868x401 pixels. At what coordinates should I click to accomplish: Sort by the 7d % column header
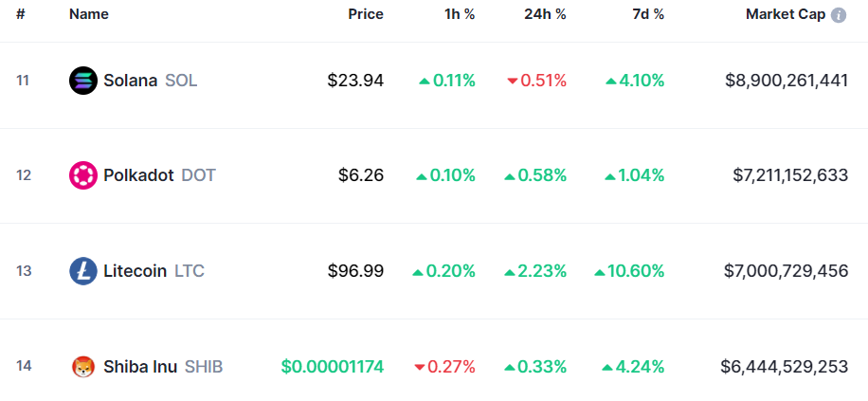pos(648,14)
